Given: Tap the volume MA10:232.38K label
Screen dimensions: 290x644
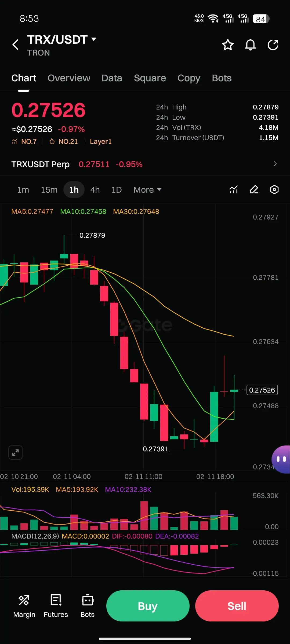Looking at the screenshot, I should (128, 489).
